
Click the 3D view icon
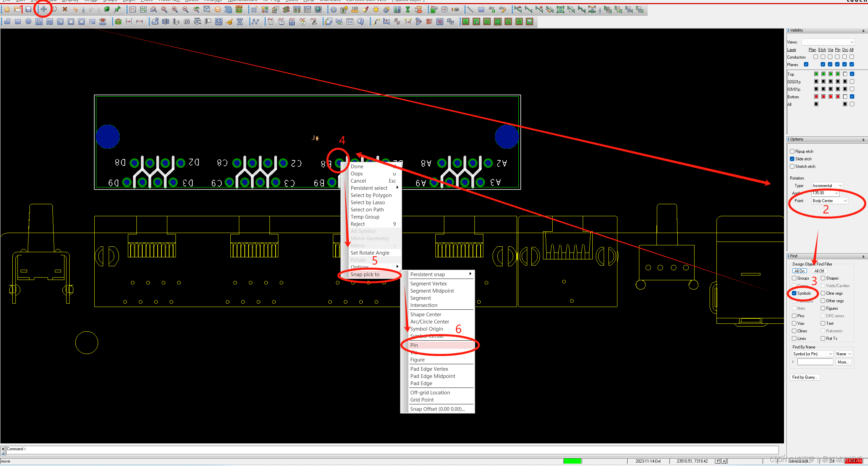point(228,9)
